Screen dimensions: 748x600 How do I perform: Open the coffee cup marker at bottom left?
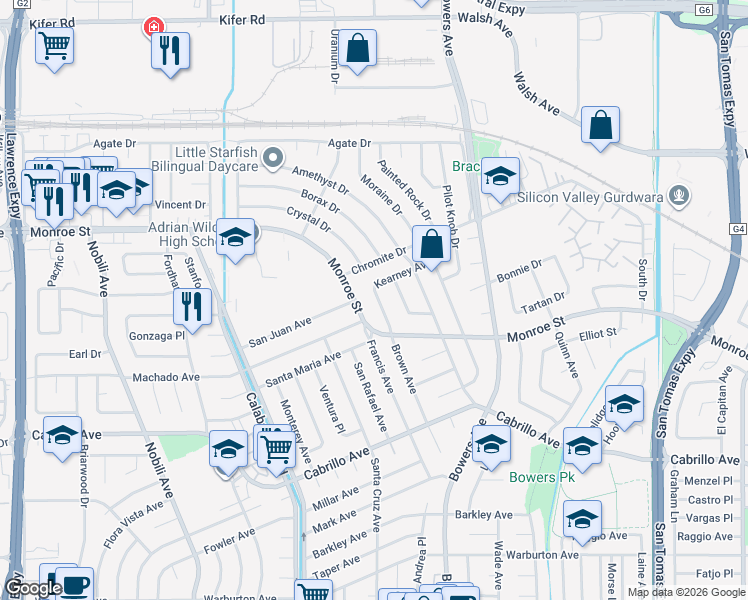click(74, 584)
